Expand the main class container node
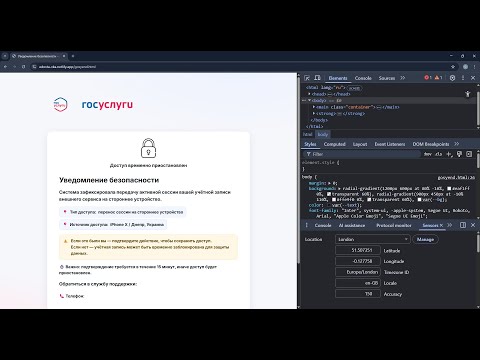Image resolution: width=480 pixels, height=360 pixels. click(314, 107)
